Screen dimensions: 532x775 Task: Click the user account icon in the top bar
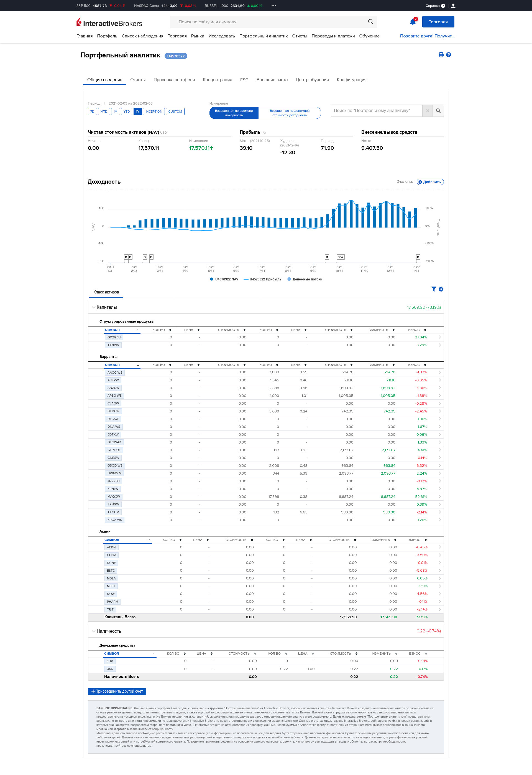pos(453,6)
